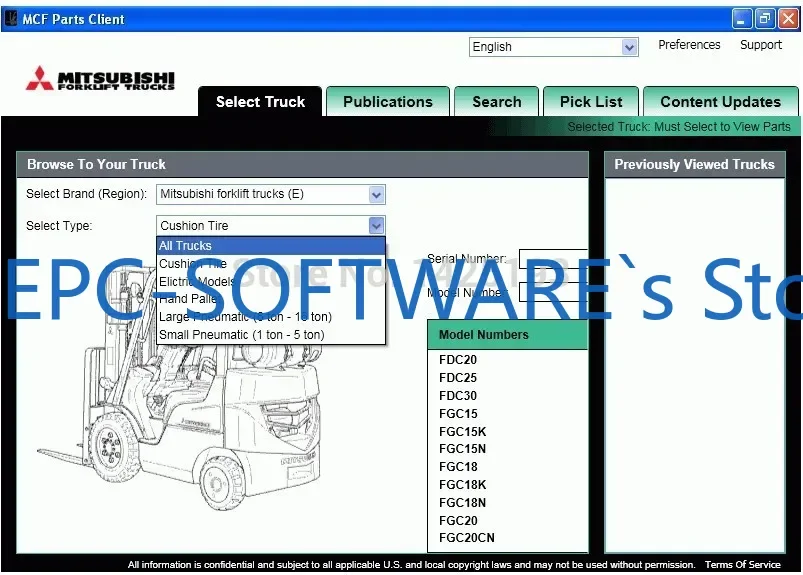Choose Hand Pallet in the type list
Screen dimensions: 803x575
tap(271, 299)
